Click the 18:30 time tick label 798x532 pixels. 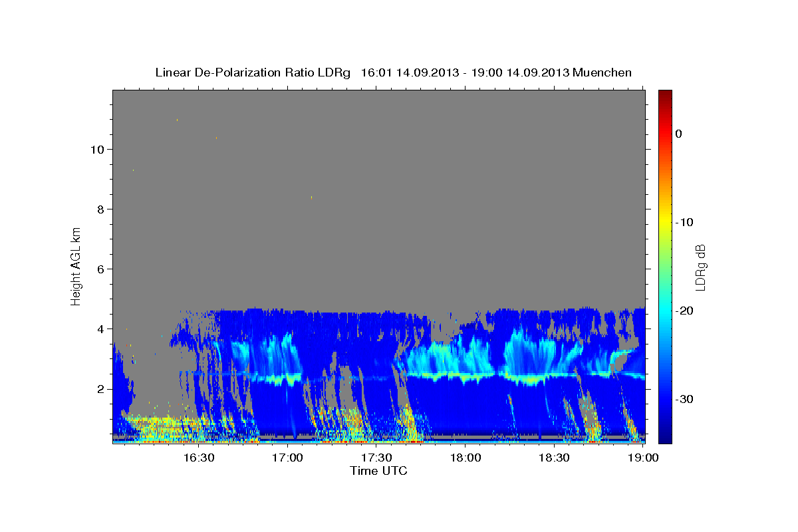pos(555,458)
